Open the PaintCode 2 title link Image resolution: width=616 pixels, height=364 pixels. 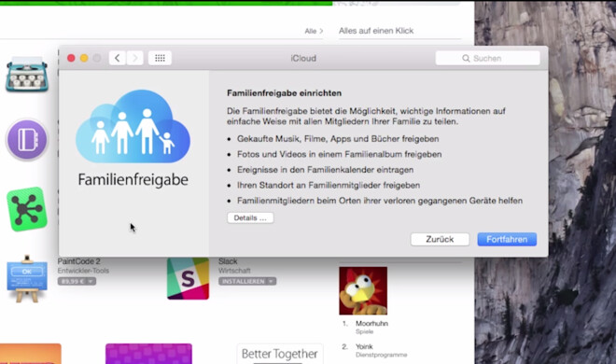point(78,261)
